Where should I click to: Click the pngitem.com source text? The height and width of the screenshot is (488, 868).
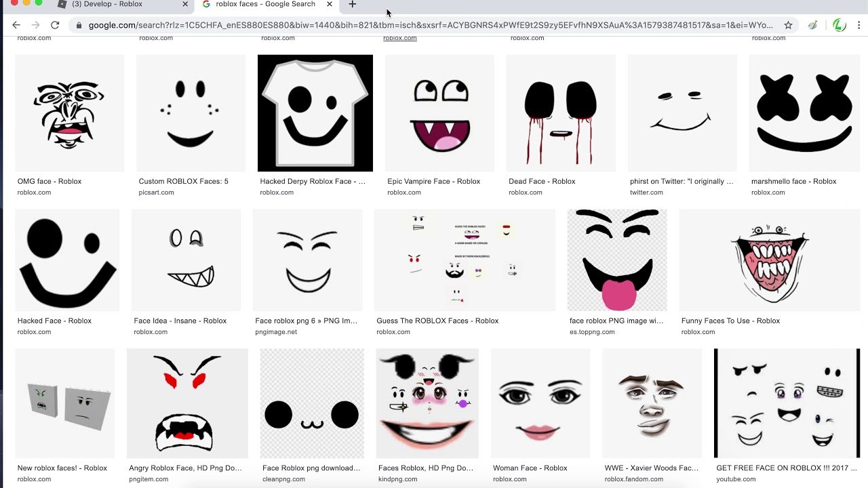coord(149,479)
